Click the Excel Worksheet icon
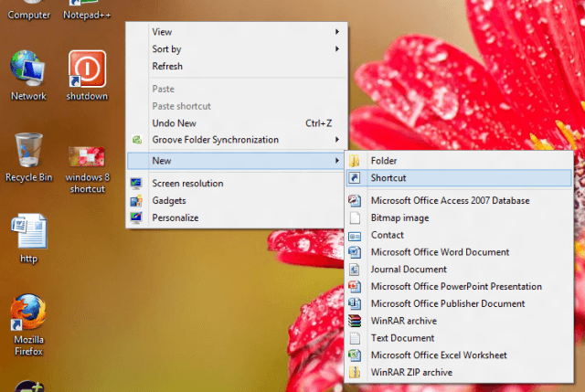This screenshot has width=585, height=392. pos(355,355)
